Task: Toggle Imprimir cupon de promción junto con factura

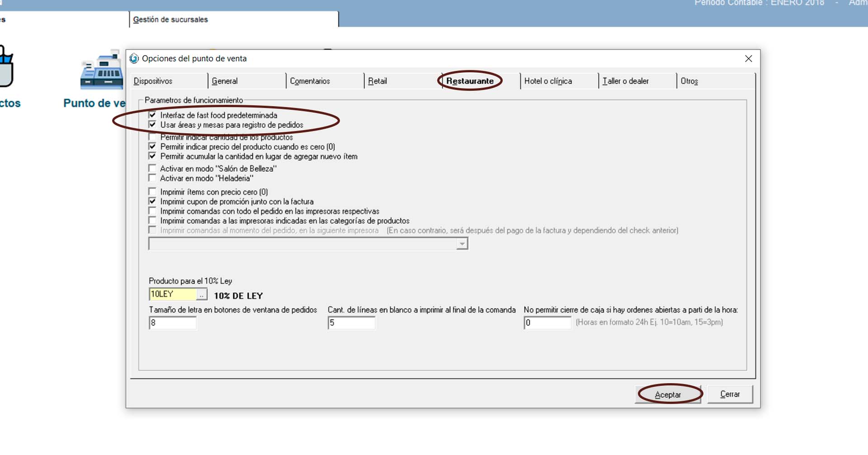Action: [x=153, y=202]
